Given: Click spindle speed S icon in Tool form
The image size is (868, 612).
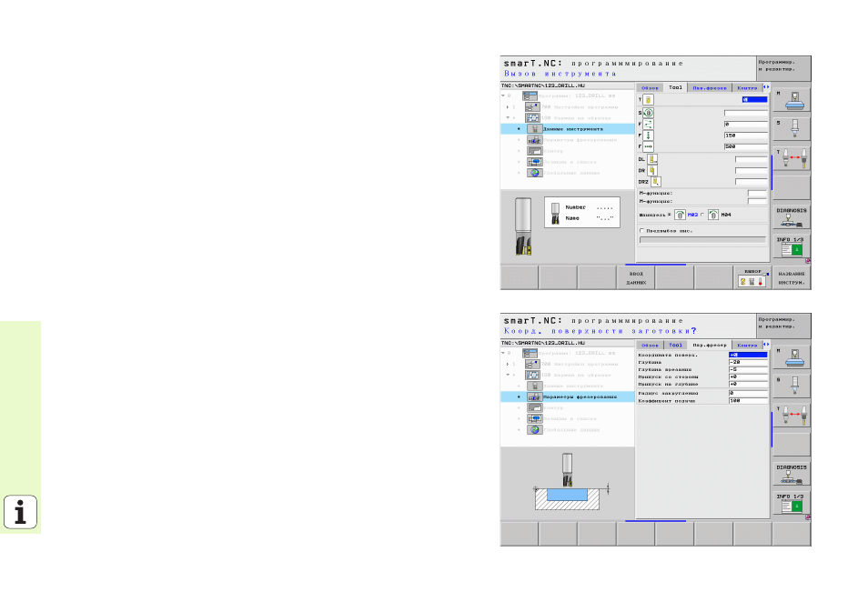Looking at the screenshot, I should pos(648,113).
